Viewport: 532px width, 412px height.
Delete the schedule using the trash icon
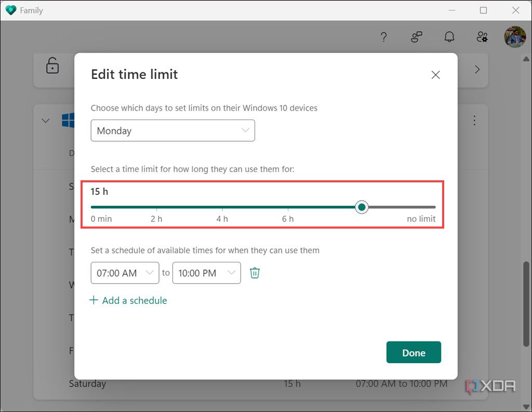pos(254,272)
